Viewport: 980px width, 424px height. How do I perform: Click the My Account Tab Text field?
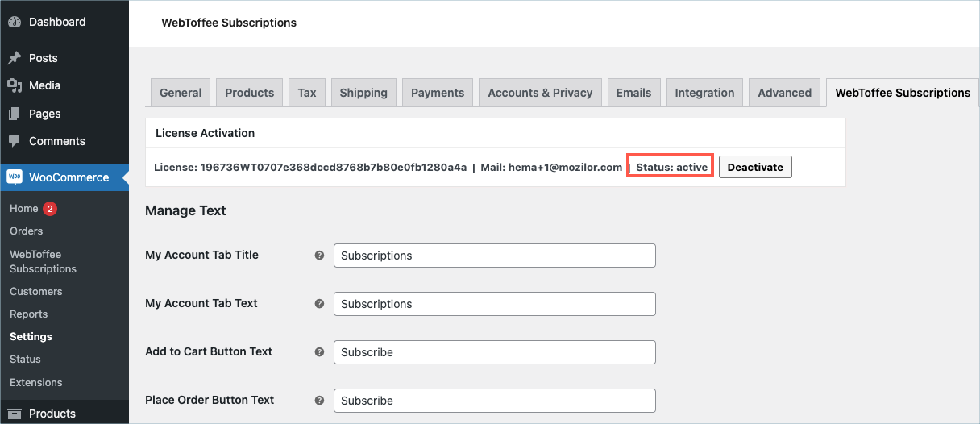click(495, 304)
